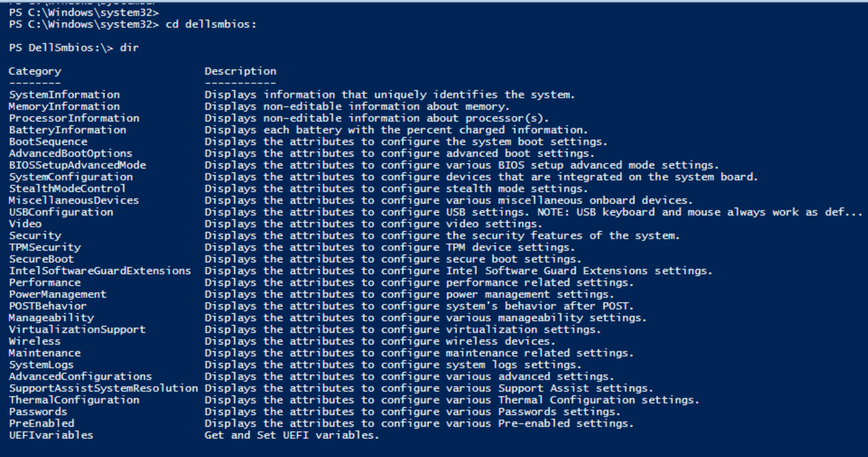Click the UEFIvariables entry
868x457 pixels.
pos(51,435)
